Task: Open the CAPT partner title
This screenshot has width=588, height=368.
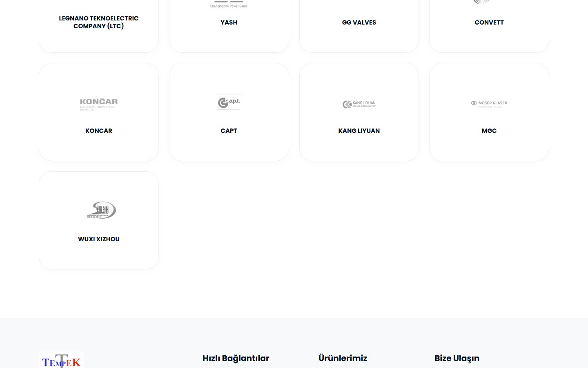Action: [229, 131]
